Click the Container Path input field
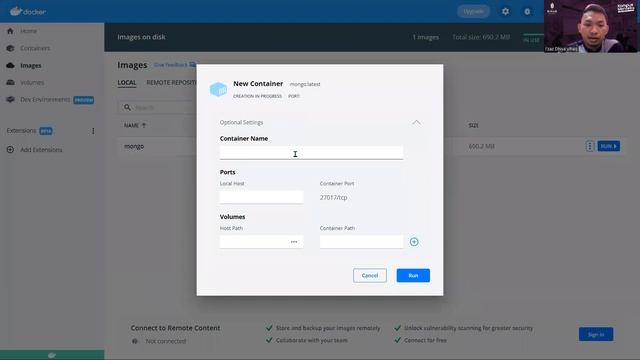Viewport: 640px width, 360px height. tap(361, 242)
